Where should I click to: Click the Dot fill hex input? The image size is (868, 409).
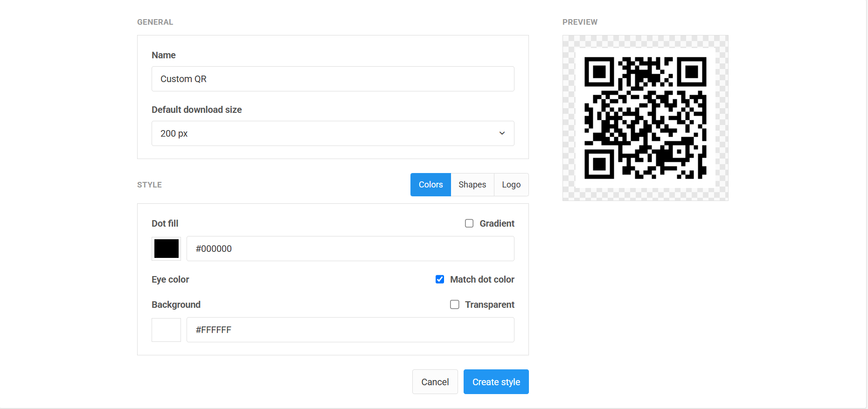pyautogui.click(x=350, y=249)
